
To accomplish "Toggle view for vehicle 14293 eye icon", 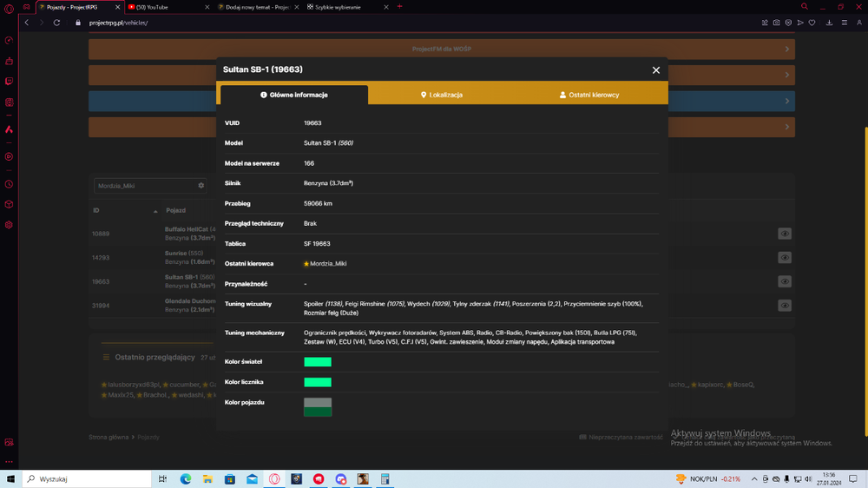I will click(785, 258).
